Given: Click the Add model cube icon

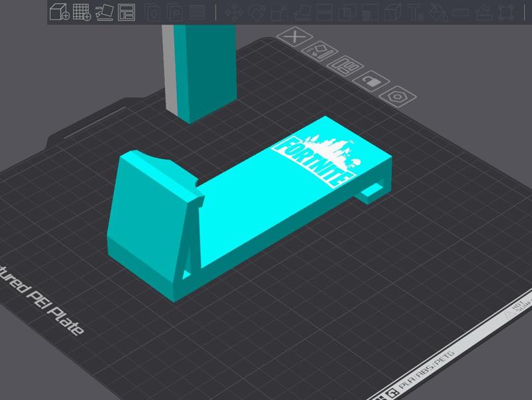Looking at the screenshot, I should [59, 12].
